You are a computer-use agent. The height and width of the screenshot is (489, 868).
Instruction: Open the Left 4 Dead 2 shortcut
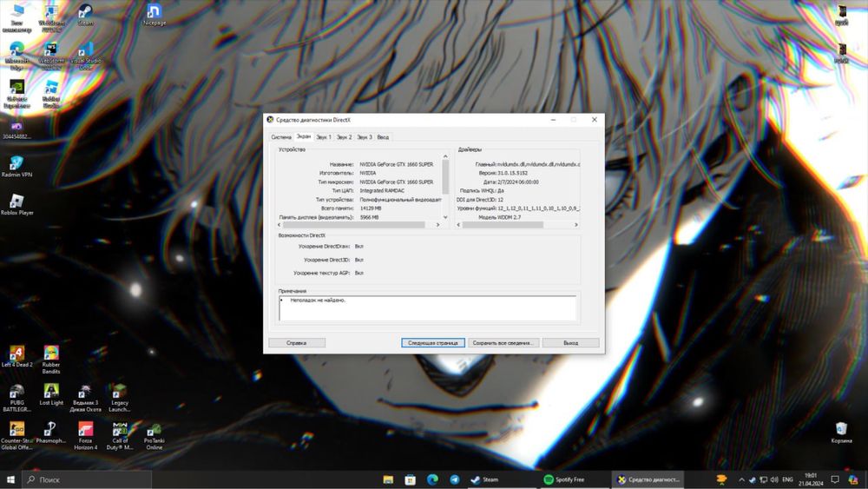tap(16, 357)
